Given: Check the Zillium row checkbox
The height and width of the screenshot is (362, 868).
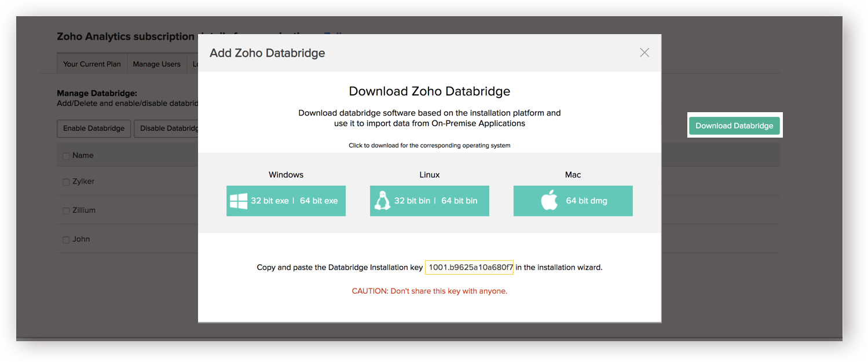Looking at the screenshot, I should [x=66, y=211].
